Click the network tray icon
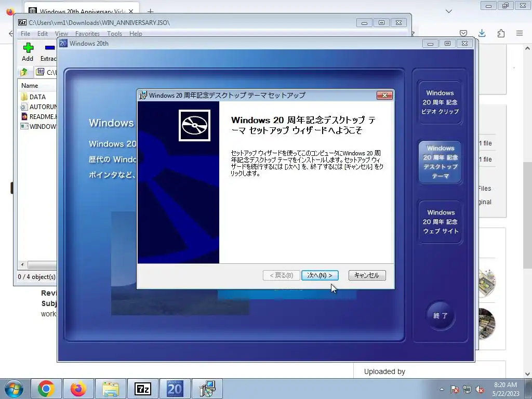The width and height of the screenshot is (532, 399). pyautogui.click(x=467, y=389)
